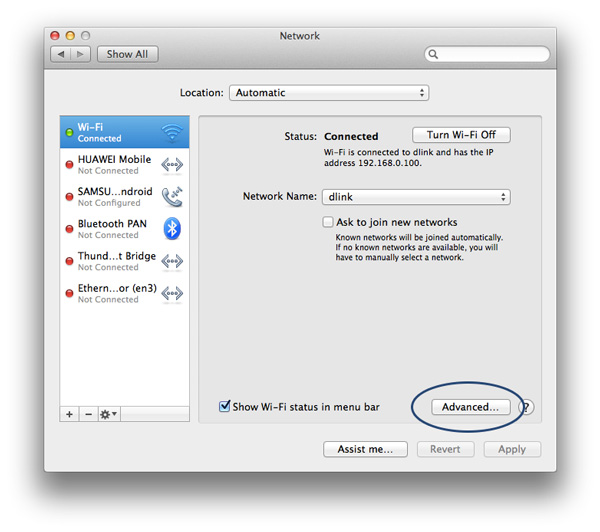Click the SAMSUNG Android phone icon
Viewport: 600px width, 532px height.
tap(172, 197)
